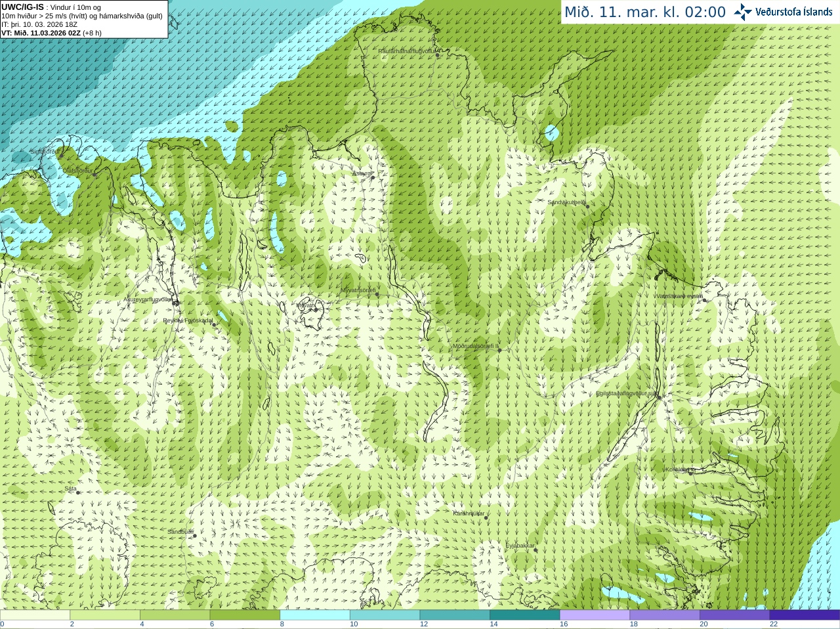Click the 'Mið. 11. mar. kl. 02:00' timestamp
Screen dimensions: 840x629
tap(645, 12)
